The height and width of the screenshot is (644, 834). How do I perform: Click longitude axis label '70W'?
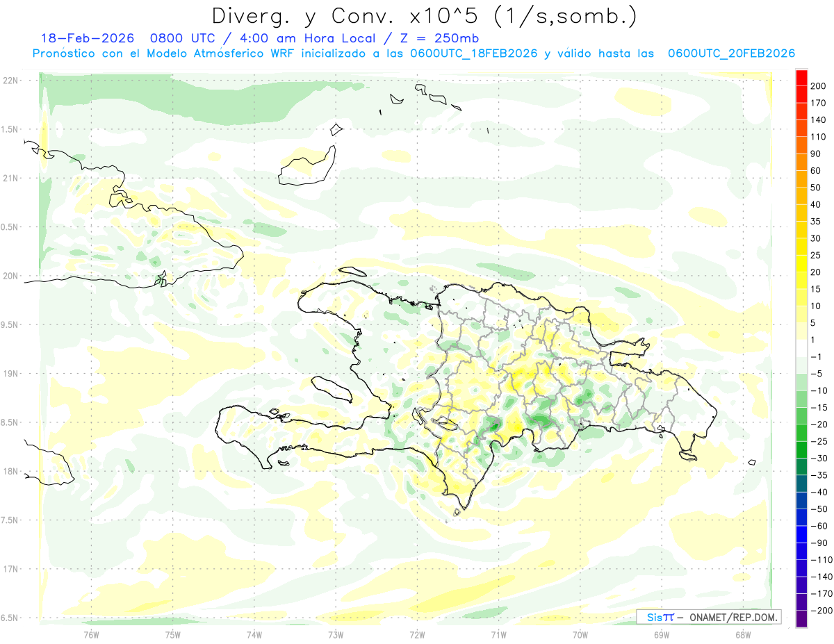[580, 634]
